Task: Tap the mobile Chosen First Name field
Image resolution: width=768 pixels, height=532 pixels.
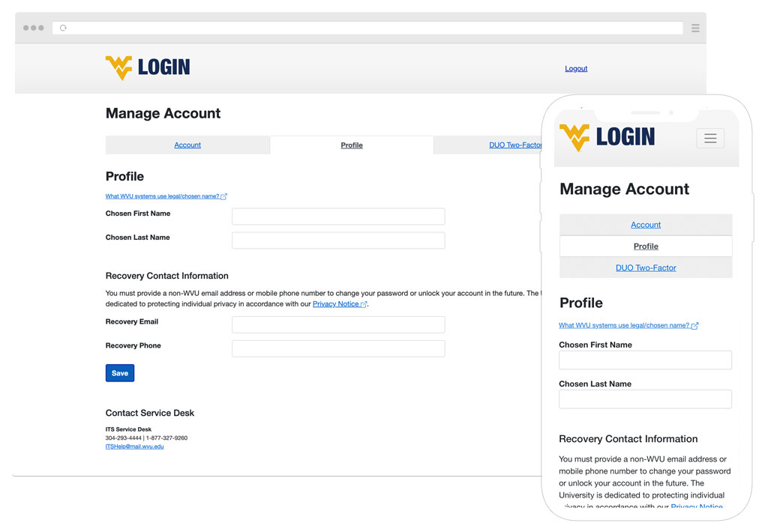Action: (x=645, y=360)
